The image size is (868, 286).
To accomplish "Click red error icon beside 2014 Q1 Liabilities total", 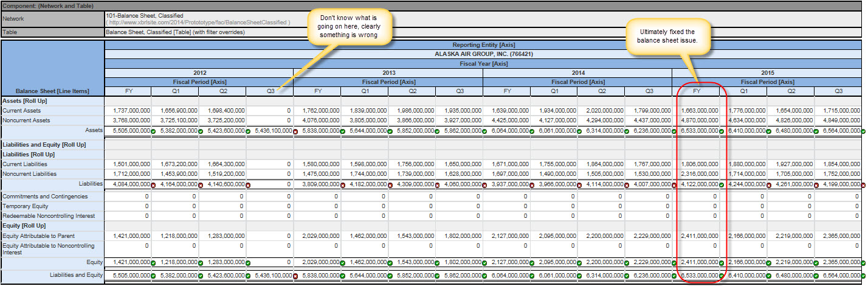I will point(580,184).
